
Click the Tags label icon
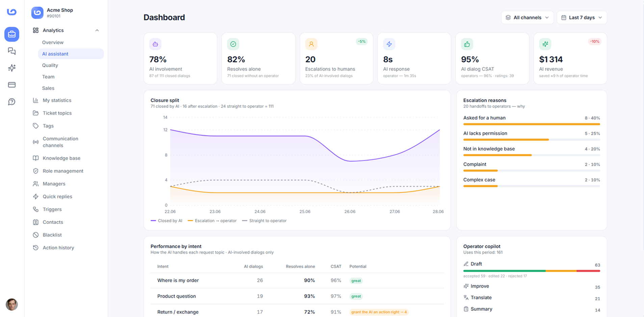point(35,126)
